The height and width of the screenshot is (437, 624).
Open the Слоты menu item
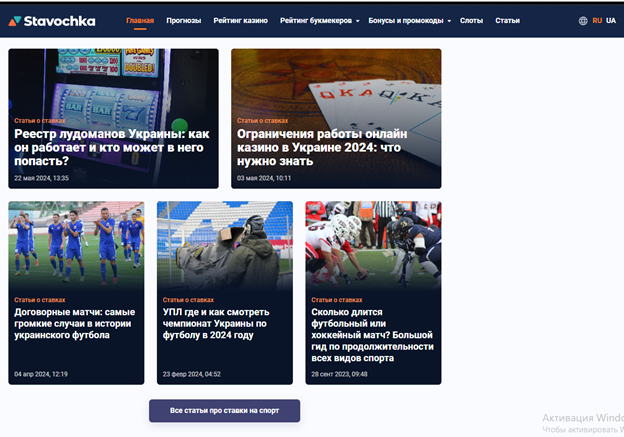click(x=471, y=20)
